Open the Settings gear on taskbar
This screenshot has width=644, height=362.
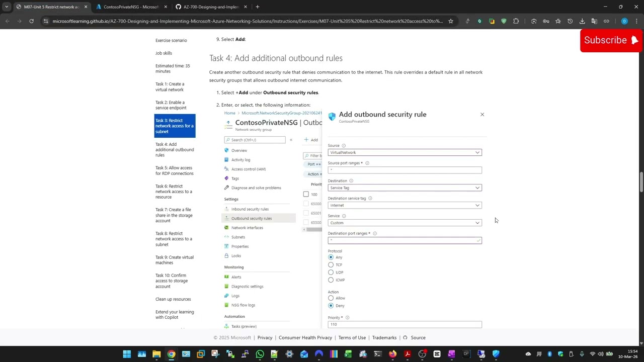289,354
